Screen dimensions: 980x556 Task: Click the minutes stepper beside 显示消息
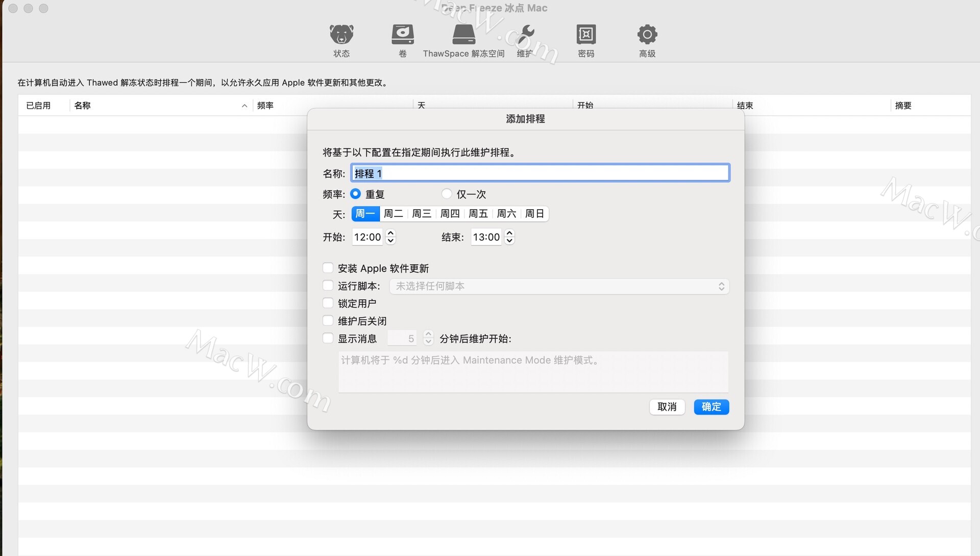[428, 338]
